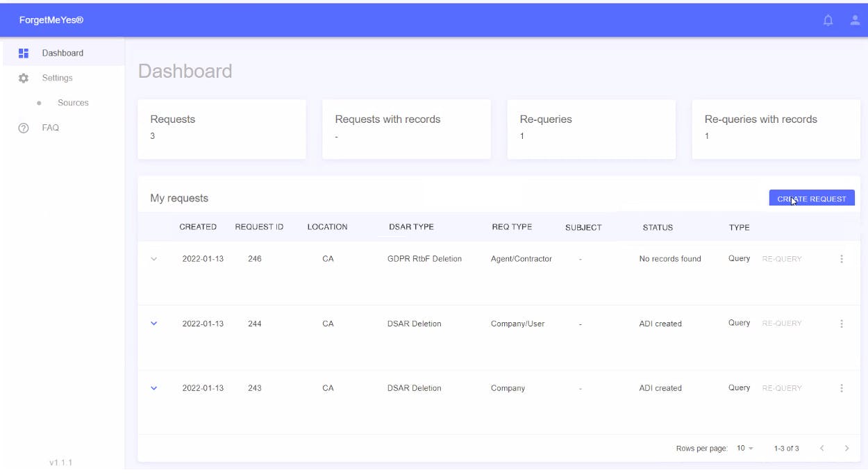This screenshot has height=475, width=868.
Task: Click request ID '246'
Action: (x=255, y=259)
